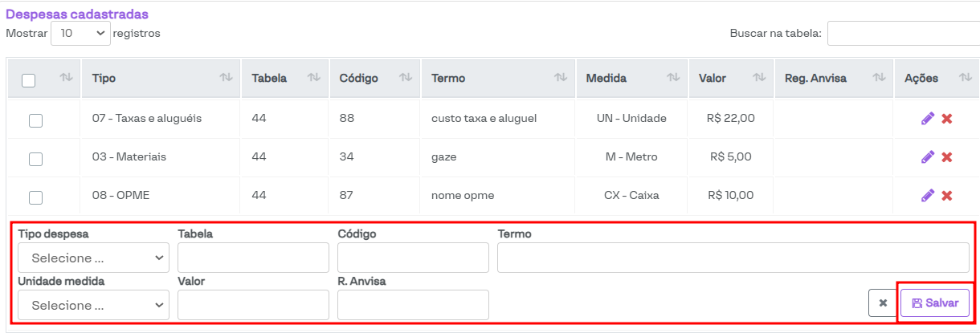Sort table by Valor column arrows
Viewport: 980px width, 333px height.
[758, 78]
